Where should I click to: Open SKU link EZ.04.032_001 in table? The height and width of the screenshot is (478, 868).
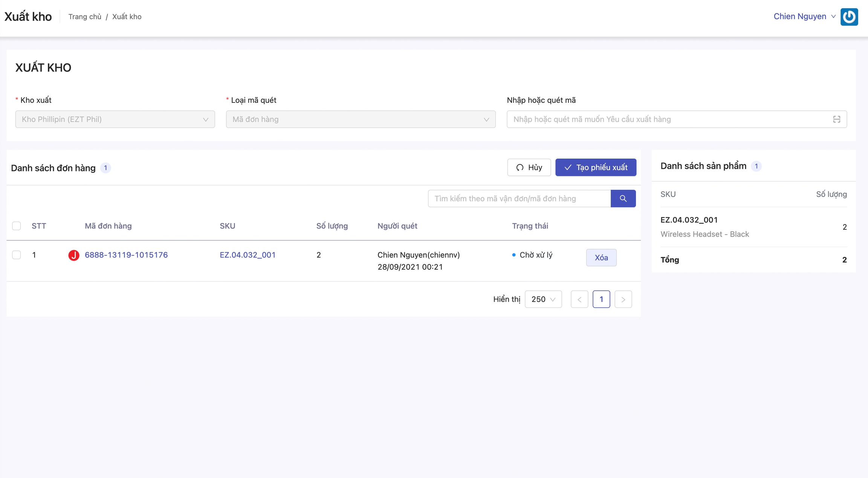pos(248,255)
